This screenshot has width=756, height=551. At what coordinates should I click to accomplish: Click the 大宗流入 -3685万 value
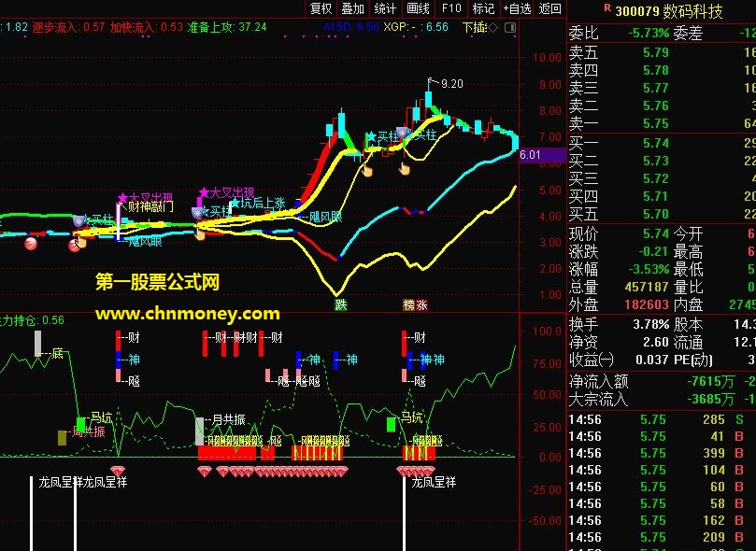coord(711,400)
